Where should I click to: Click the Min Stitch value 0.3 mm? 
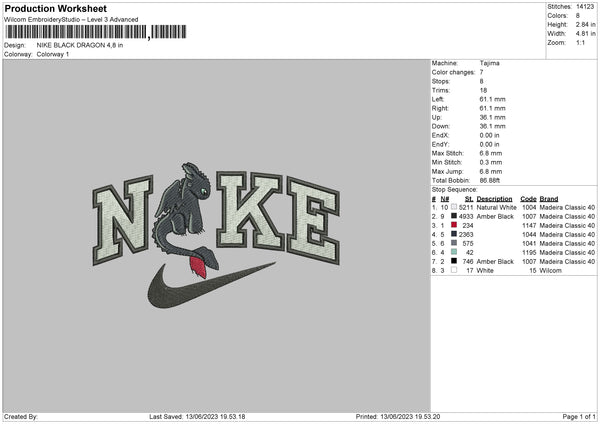pos(491,162)
